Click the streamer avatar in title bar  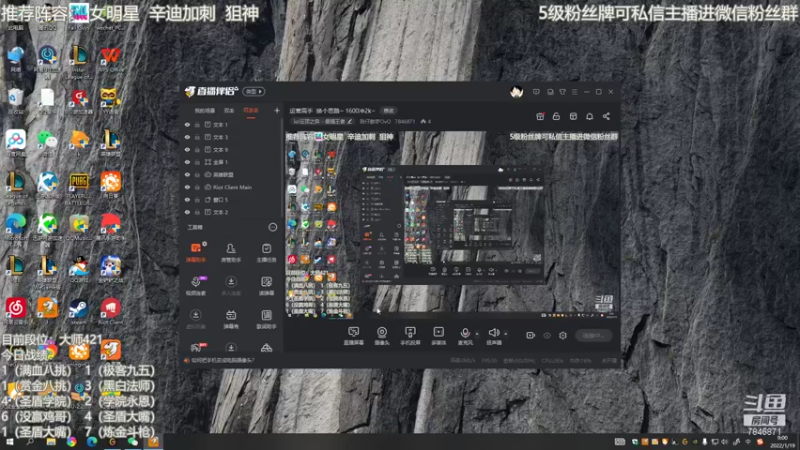coord(516,92)
